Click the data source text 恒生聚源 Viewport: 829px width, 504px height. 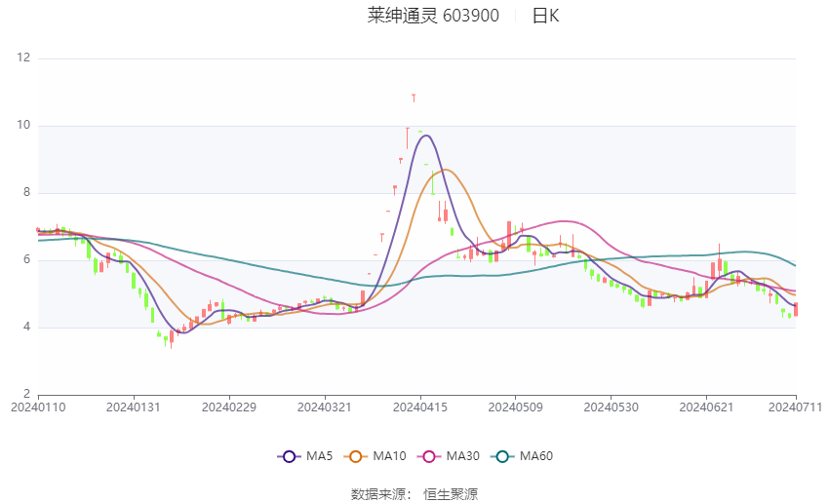tap(451, 494)
